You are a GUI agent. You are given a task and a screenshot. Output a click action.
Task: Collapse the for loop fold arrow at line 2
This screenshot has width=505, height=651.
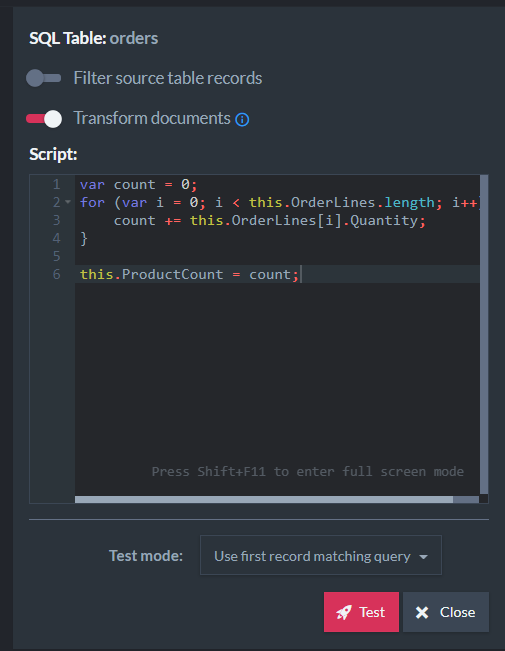point(68,202)
